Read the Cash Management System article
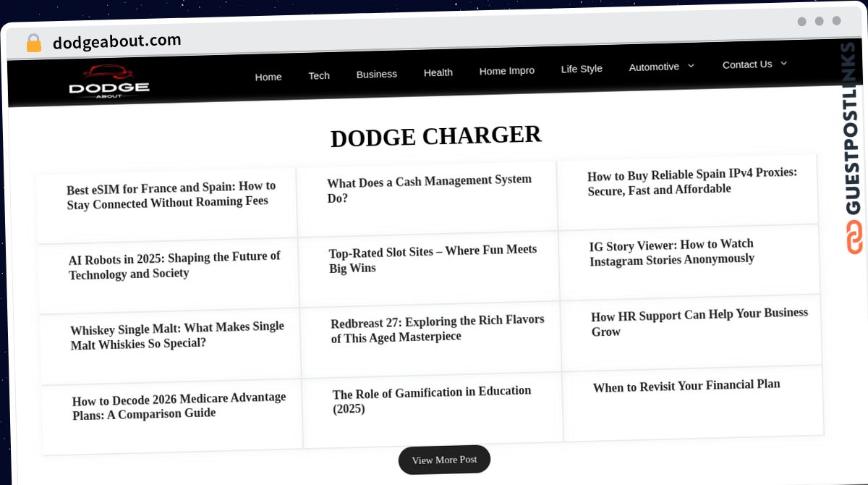868x485 pixels. pos(430,188)
